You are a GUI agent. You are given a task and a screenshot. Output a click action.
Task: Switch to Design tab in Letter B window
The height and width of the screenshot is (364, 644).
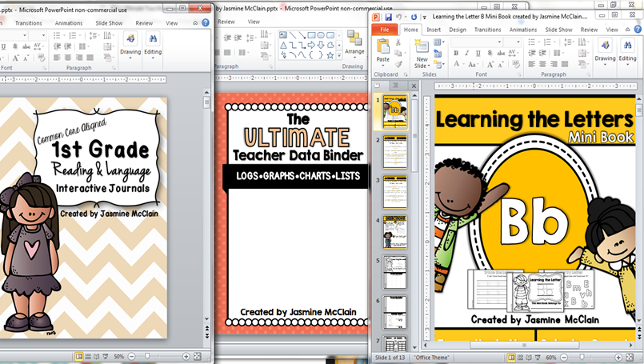click(x=457, y=30)
